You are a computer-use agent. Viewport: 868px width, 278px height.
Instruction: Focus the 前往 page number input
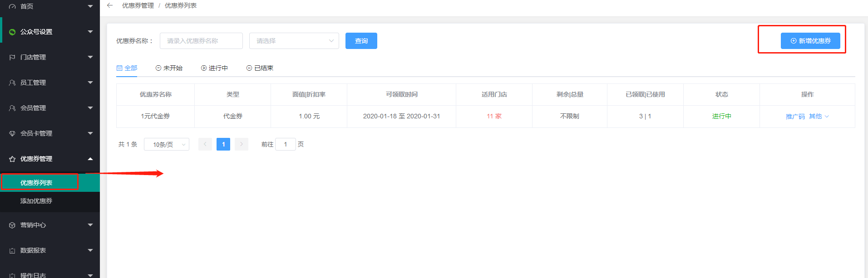286,144
